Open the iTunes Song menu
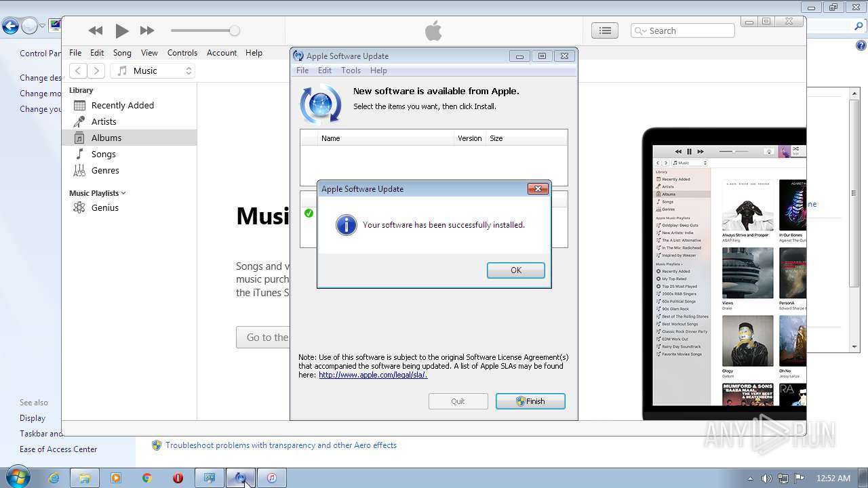Screen dimensions: 868x488 click(122, 53)
